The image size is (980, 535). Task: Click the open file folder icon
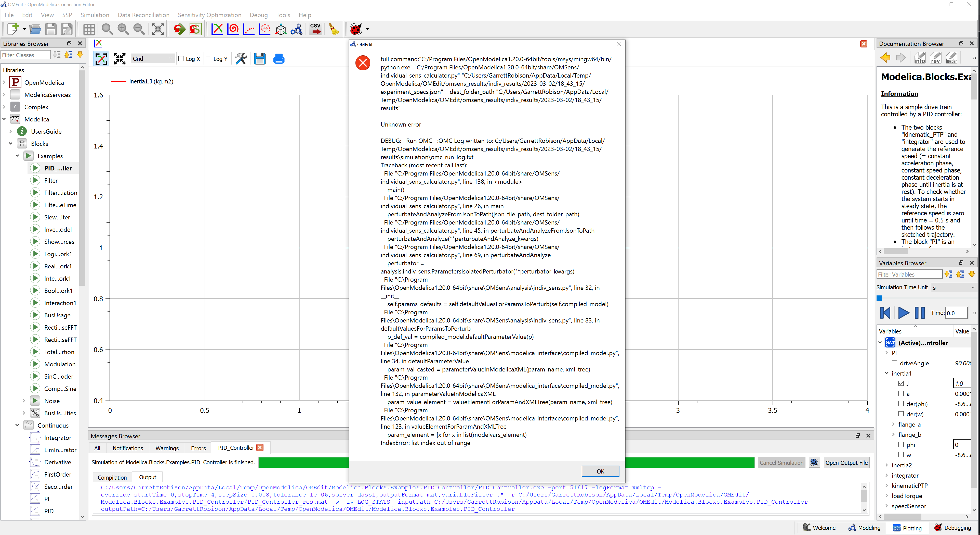[35, 29]
